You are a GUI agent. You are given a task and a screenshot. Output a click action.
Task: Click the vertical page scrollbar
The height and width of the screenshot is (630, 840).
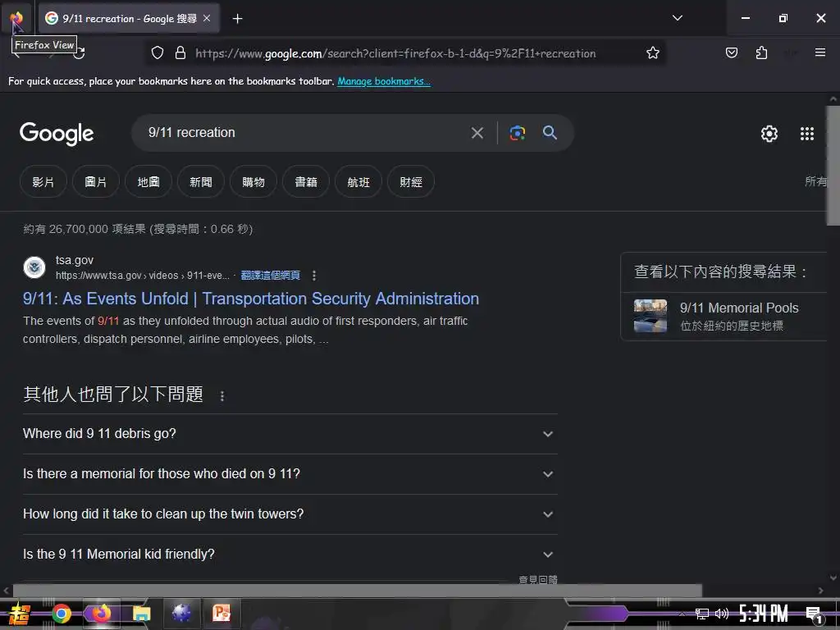coord(833,166)
